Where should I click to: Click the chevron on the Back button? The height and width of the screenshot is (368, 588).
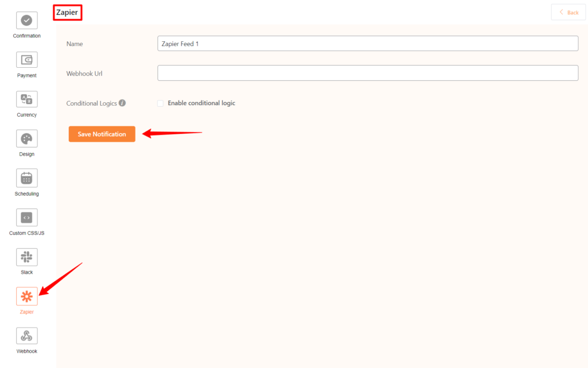point(561,12)
